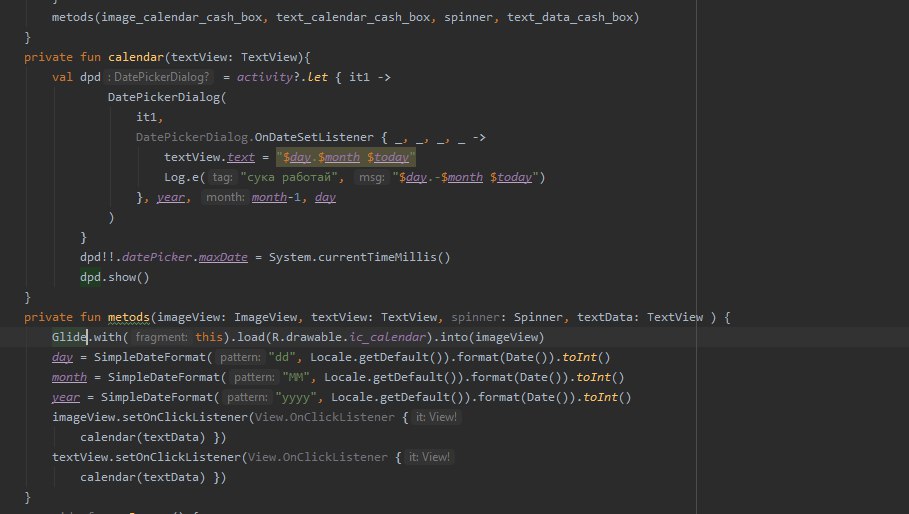Click the 'month:' parameter hint
This screenshot has width=909, height=514.
pos(226,197)
